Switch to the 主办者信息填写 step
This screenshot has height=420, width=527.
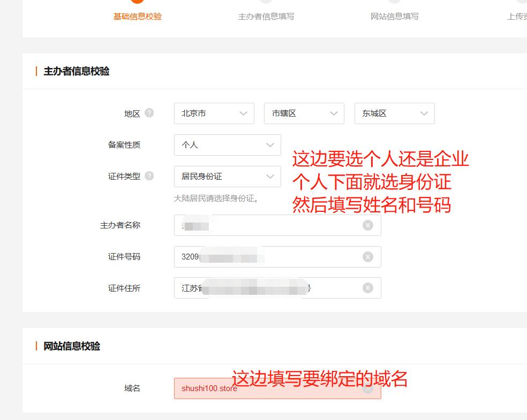point(266,16)
